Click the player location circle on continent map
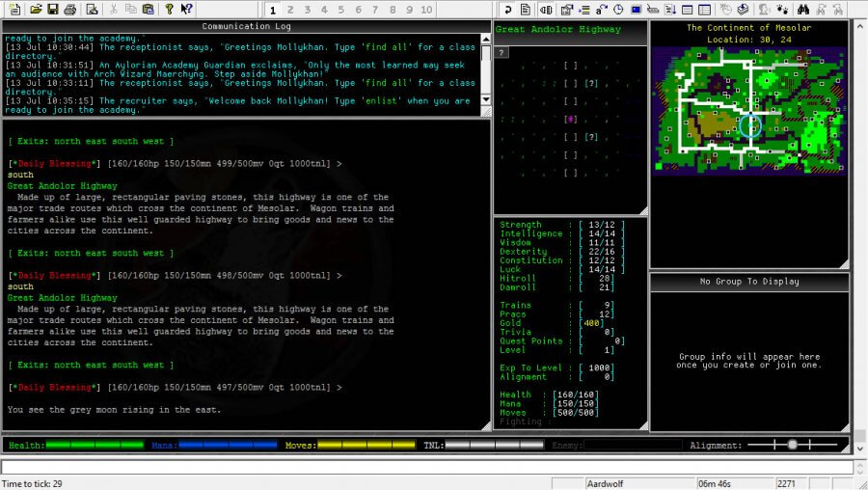 [x=752, y=125]
